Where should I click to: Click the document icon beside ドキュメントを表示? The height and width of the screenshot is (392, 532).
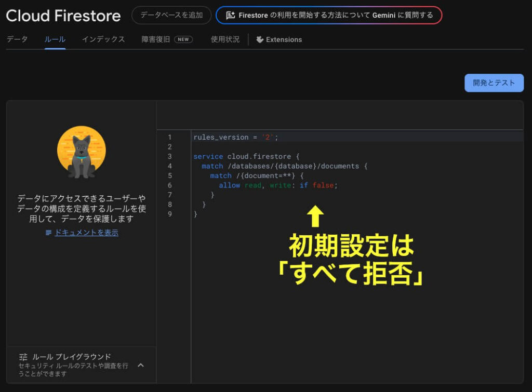click(49, 233)
